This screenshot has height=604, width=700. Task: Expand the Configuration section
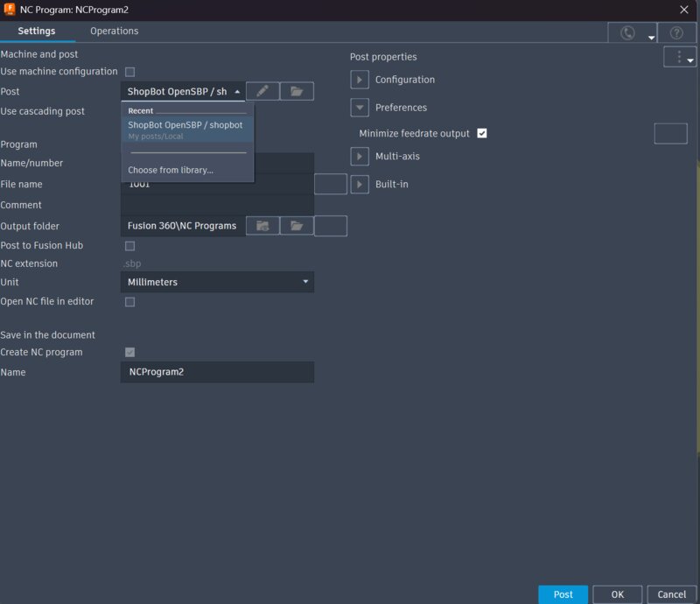360,80
